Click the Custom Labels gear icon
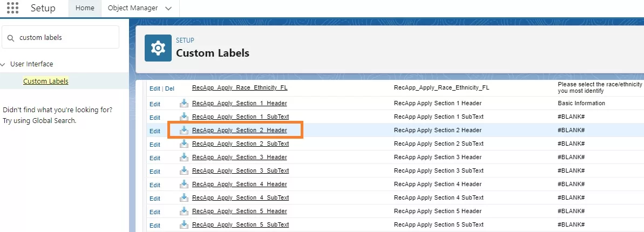The height and width of the screenshot is (232, 644). (x=158, y=48)
